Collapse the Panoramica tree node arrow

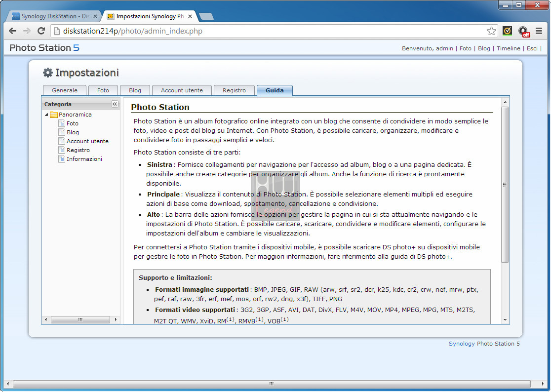46,115
